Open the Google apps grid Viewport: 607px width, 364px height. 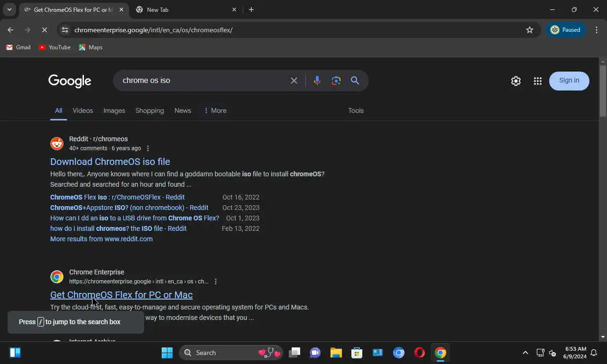[x=537, y=81]
